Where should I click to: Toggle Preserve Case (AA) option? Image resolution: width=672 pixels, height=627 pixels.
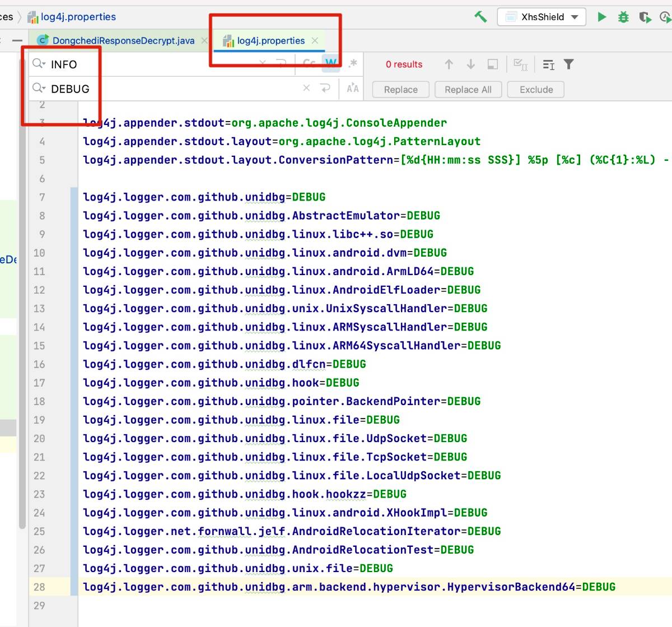point(352,88)
